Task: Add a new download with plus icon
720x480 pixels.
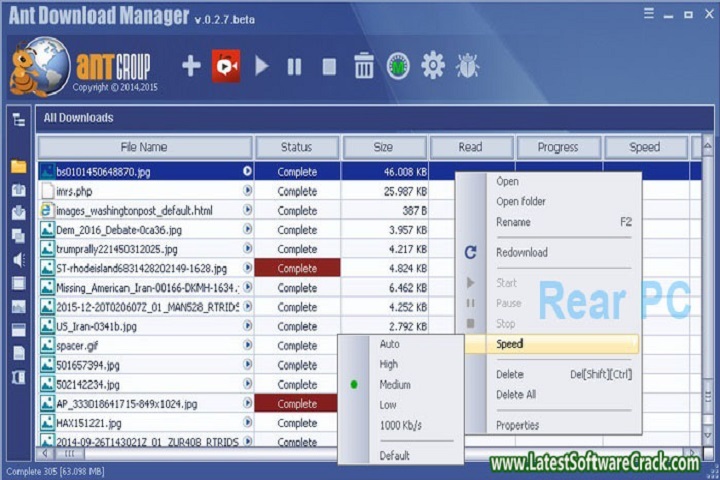Action: pyautogui.click(x=191, y=66)
